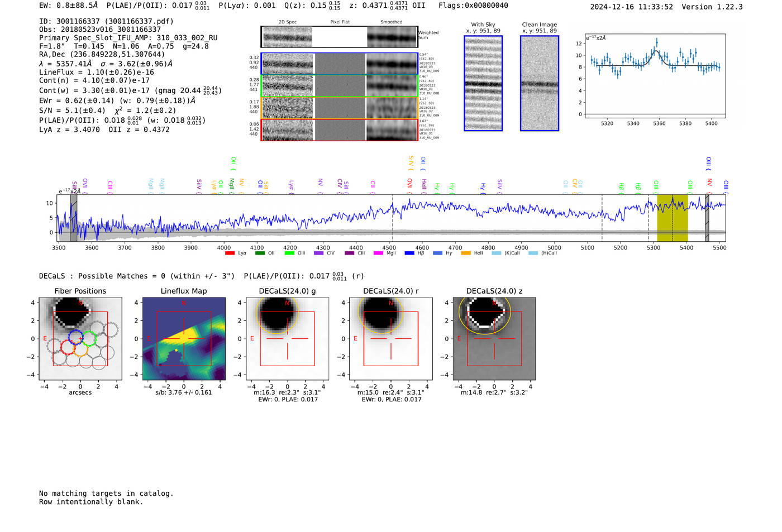Click the gray shaded band near 3550 Å
This screenshot has height=532, width=782.
[74, 218]
